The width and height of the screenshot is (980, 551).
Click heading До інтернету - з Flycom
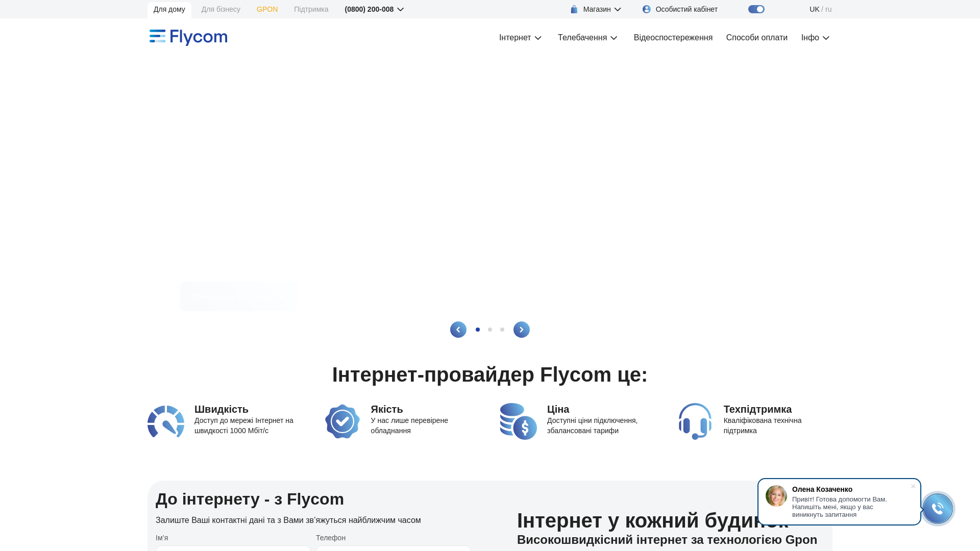250,499
